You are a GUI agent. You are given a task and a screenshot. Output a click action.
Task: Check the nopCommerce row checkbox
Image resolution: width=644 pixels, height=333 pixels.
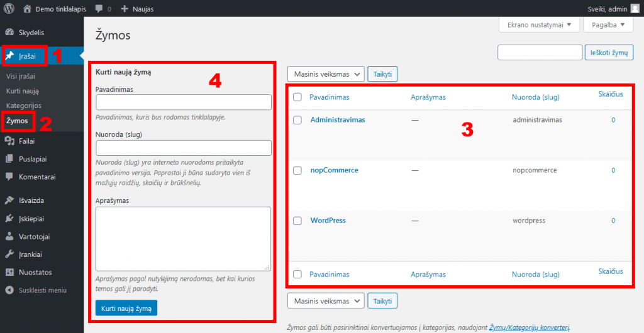(x=297, y=171)
